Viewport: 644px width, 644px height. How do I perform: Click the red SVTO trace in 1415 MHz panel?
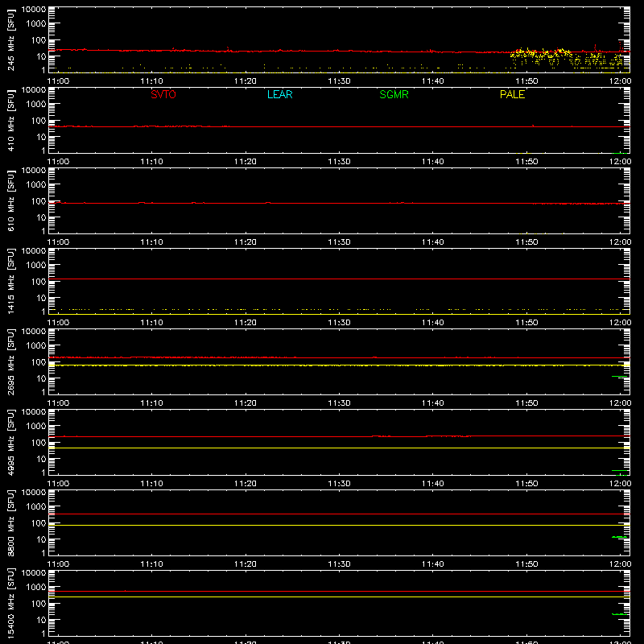pyautogui.click(x=339, y=279)
